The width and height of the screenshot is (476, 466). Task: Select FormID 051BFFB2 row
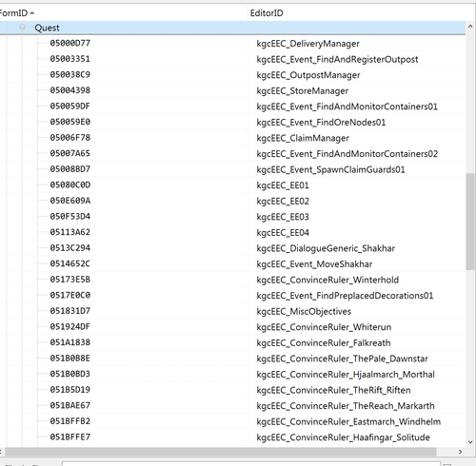click(x=232, y=421)
